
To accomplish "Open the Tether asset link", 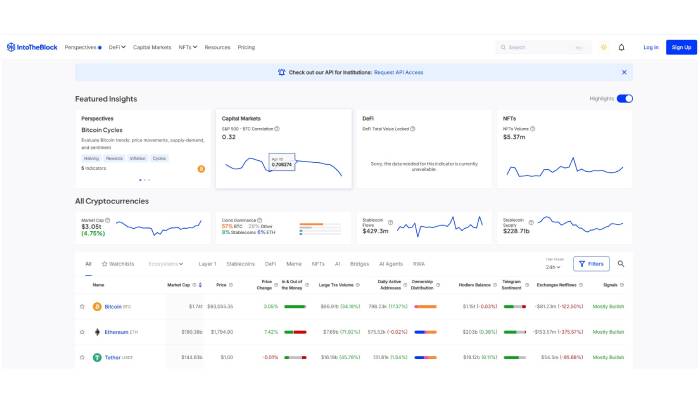I will click(112, 358).
